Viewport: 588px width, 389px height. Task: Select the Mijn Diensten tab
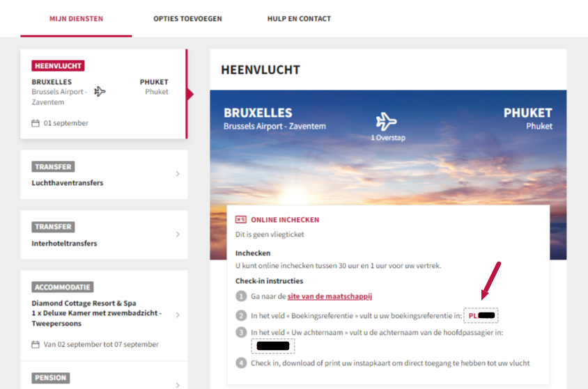point(76,19)
